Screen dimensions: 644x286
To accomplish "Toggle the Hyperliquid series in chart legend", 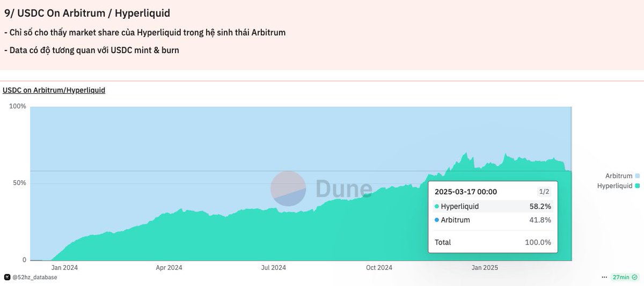I will (x=615, y=186).
